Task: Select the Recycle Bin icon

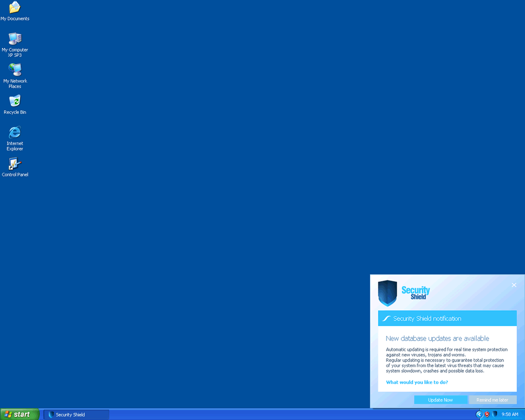Action: click(x=15, y=102)
